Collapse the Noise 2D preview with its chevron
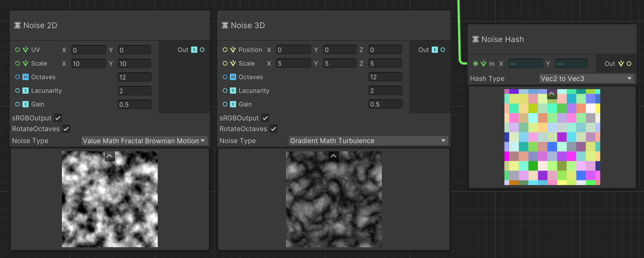This screenshot has width=644, height=258. click(110, 156)
